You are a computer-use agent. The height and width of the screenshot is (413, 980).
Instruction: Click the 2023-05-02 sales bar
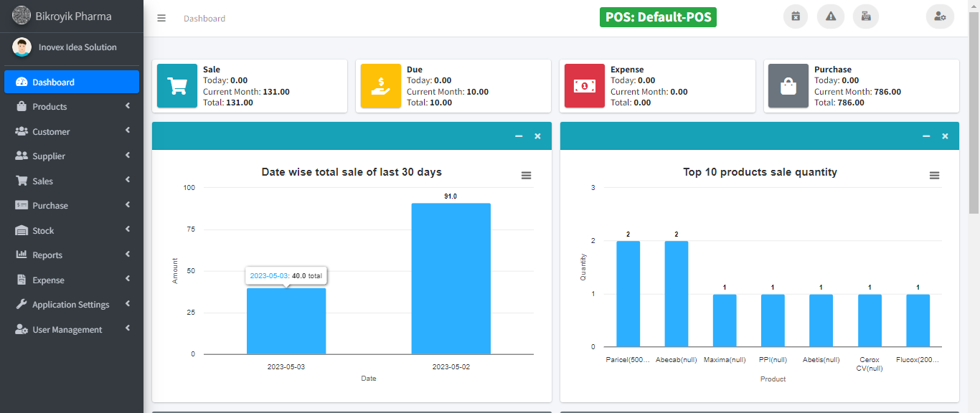451,278
